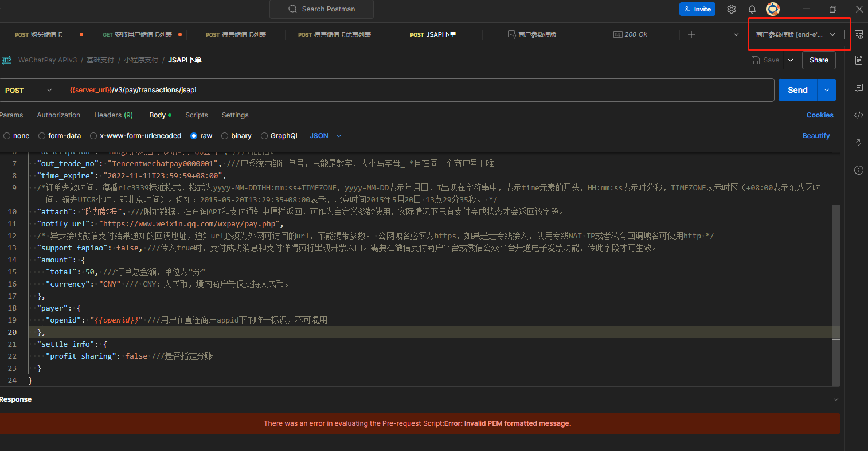Click the Save button

coord(765,60)
